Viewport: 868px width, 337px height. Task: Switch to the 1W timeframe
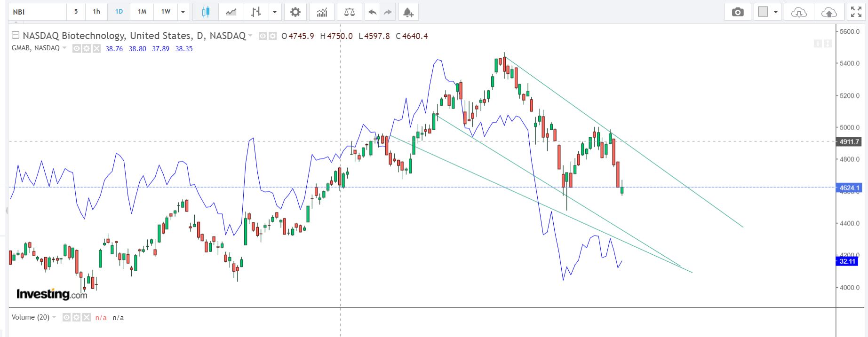coord(166,12)
